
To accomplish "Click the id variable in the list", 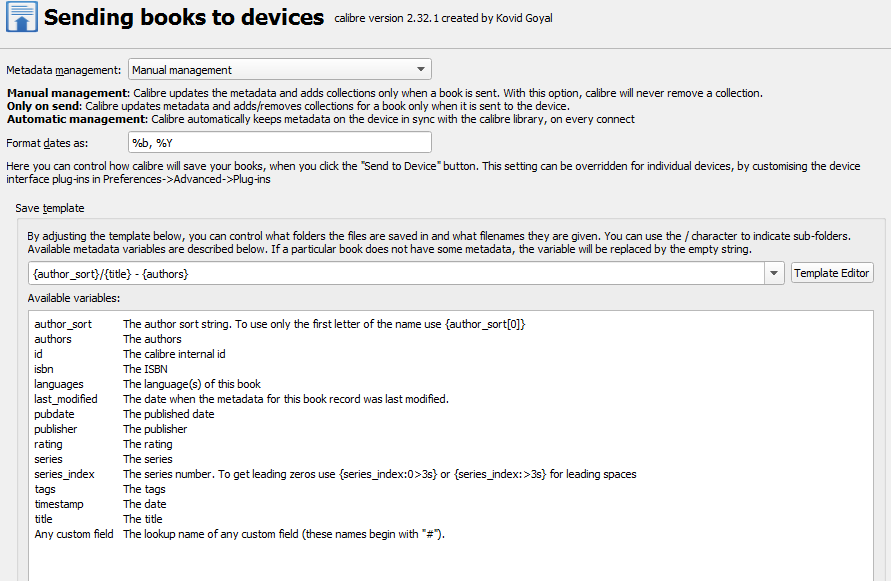I will (39, 354).
